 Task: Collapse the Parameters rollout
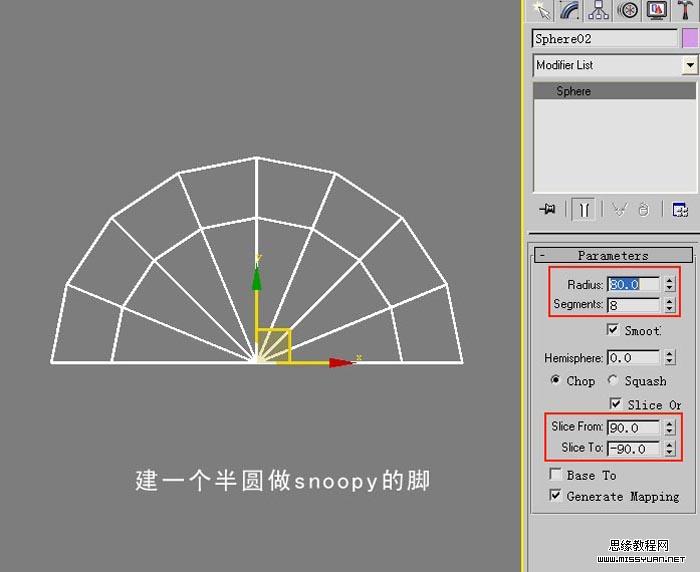click(x=613, y=255)
